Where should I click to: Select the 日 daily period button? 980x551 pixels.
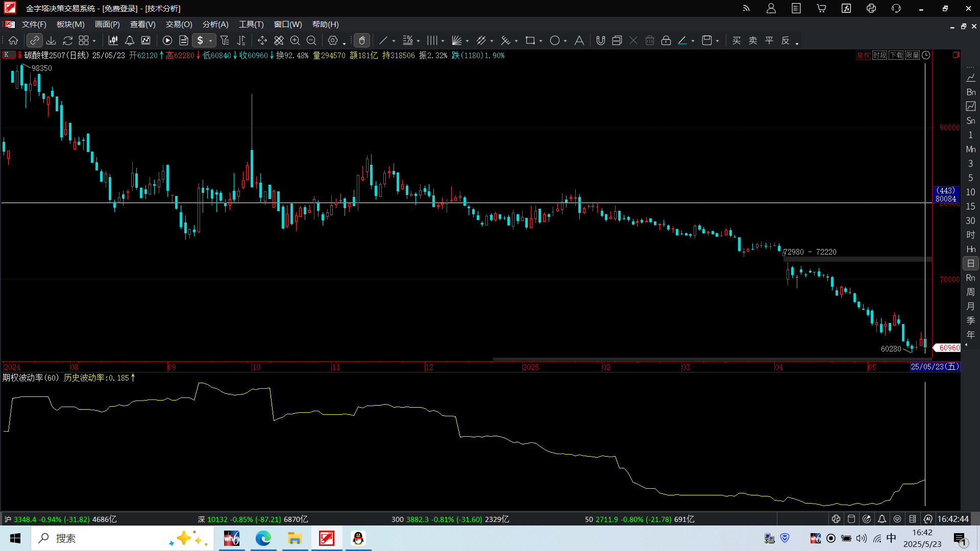[x=970, y=263]
